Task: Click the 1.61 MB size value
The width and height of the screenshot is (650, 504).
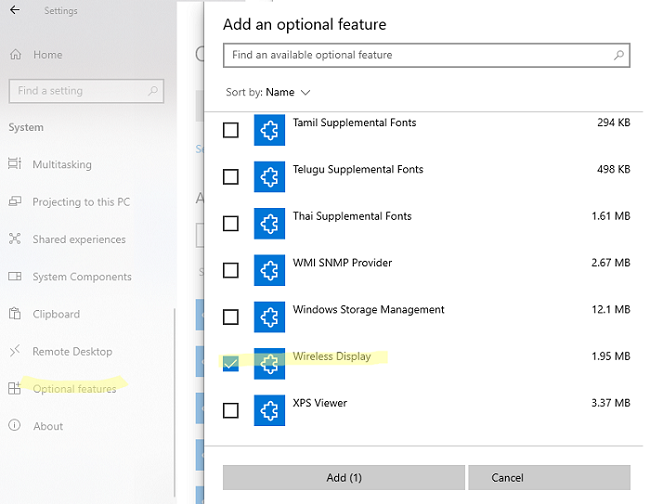Action: [x=611, y=216]
